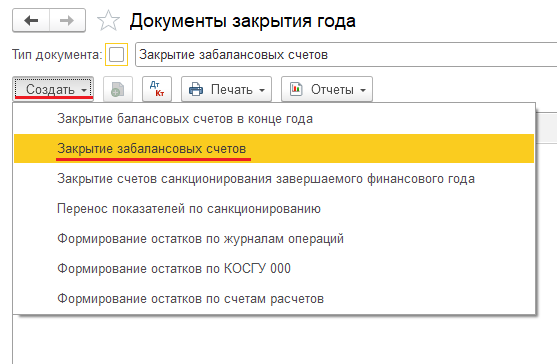Toggle the Тип документа filter checkbox
The height and width of the screenshot is (364, 557).
[x=116, y=55]
